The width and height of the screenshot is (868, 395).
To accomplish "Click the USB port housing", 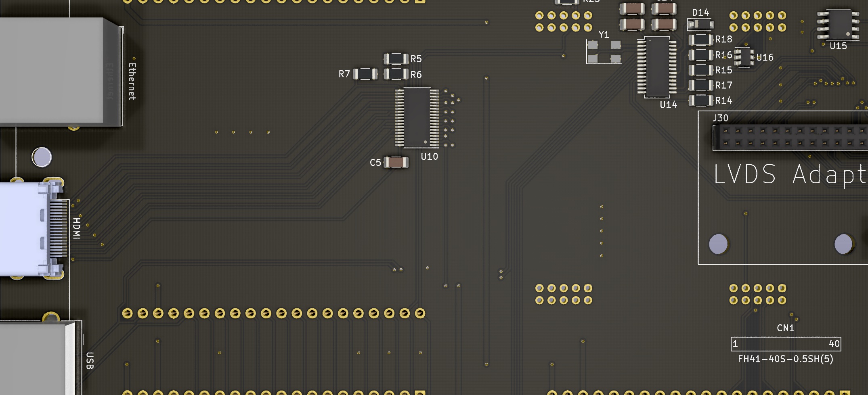I will (x=36, y=357).
